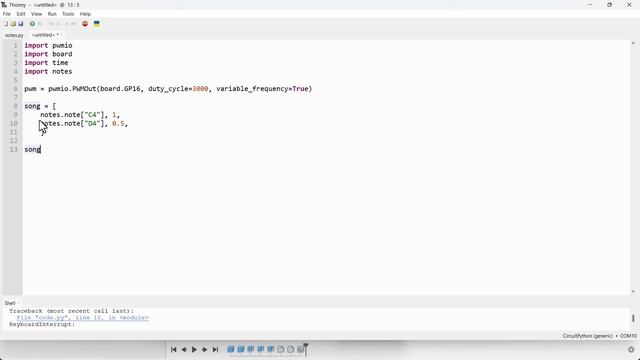Open the Edit menu
The height and width of the screenshot is (360, 640).
point(21,14)
